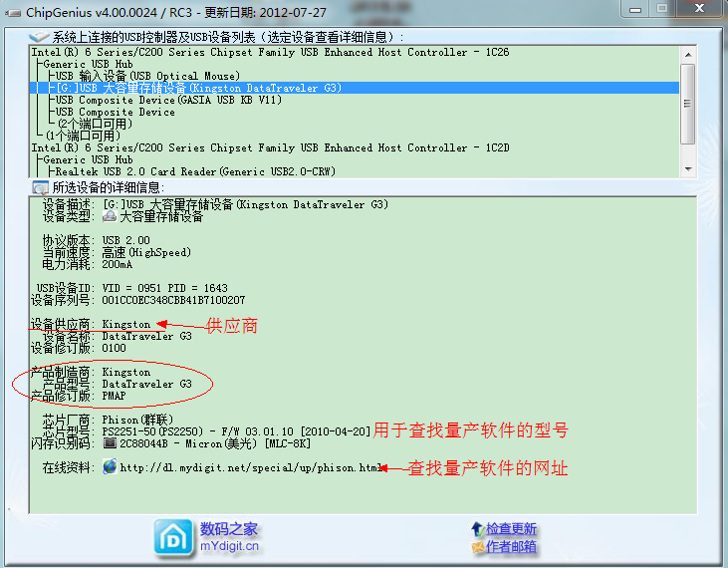The image size is (728, 568).
Task: Click the check update arrow icon
Action: pos(477,528)
